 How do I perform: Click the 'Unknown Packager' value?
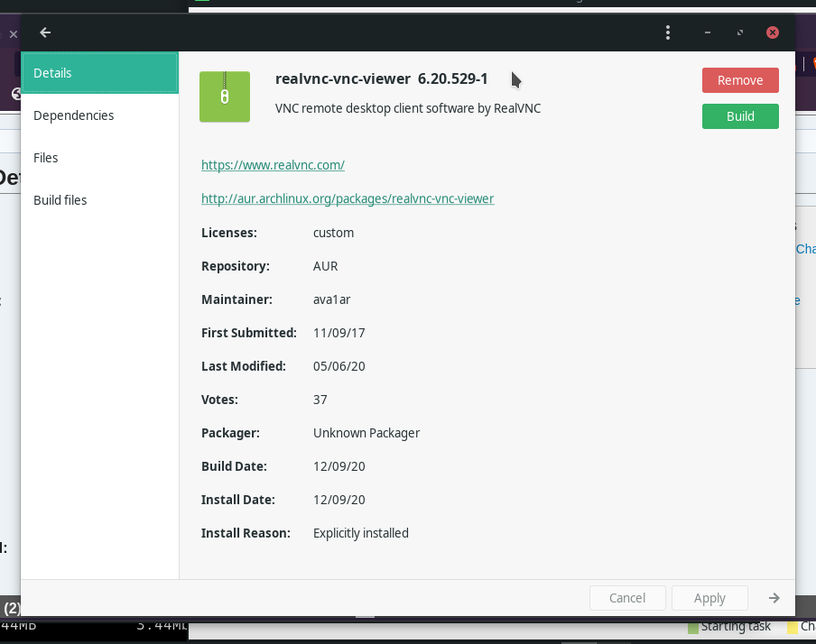(x=366, y=433)
